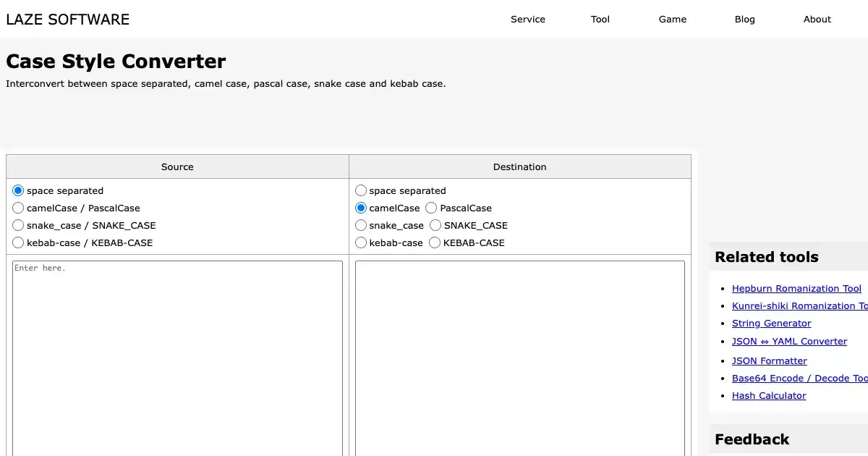Open the String Generator link
Viewport: 868px width, 456px height.
point(771,323)
